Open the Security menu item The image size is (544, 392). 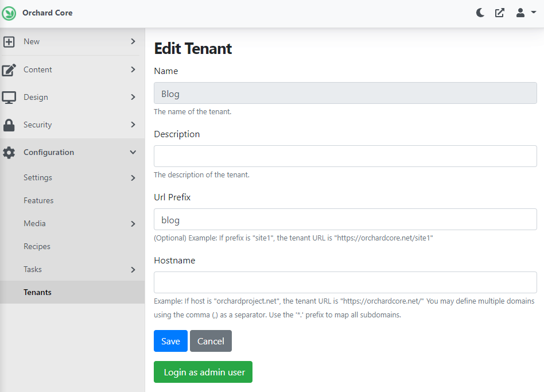72,125
